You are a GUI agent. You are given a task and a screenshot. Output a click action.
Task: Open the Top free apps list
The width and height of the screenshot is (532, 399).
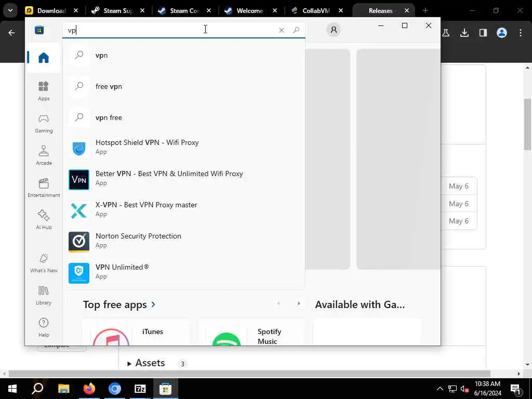tap(115, 304)
